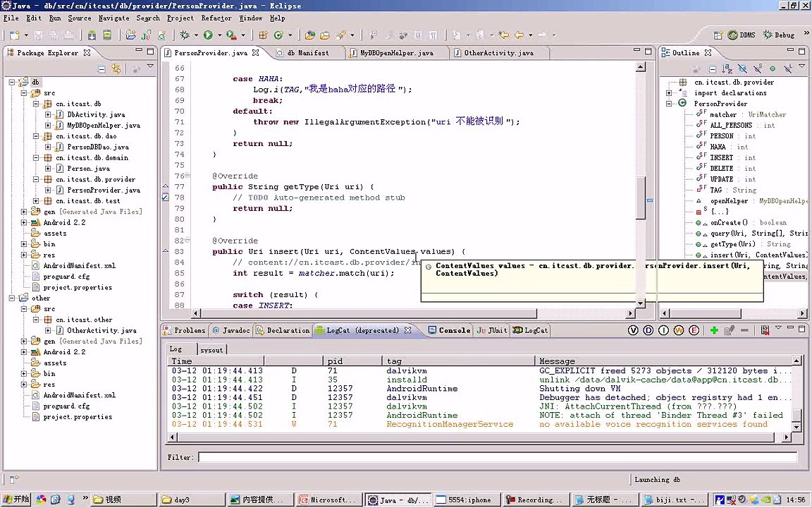Expand the Android 2.2 library under db

(24, 222)
